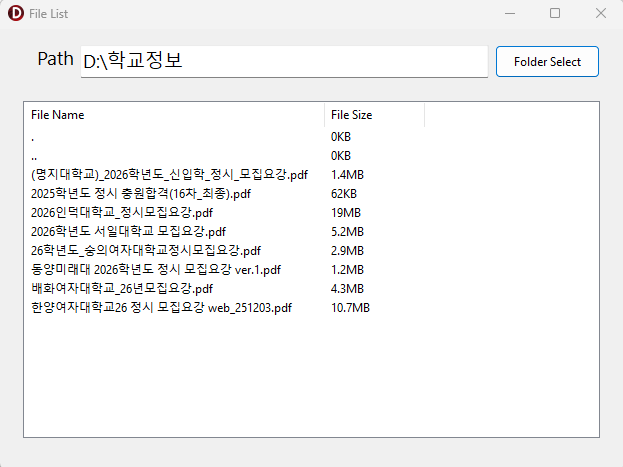Click the Folder Select button

tap(547, 62)
